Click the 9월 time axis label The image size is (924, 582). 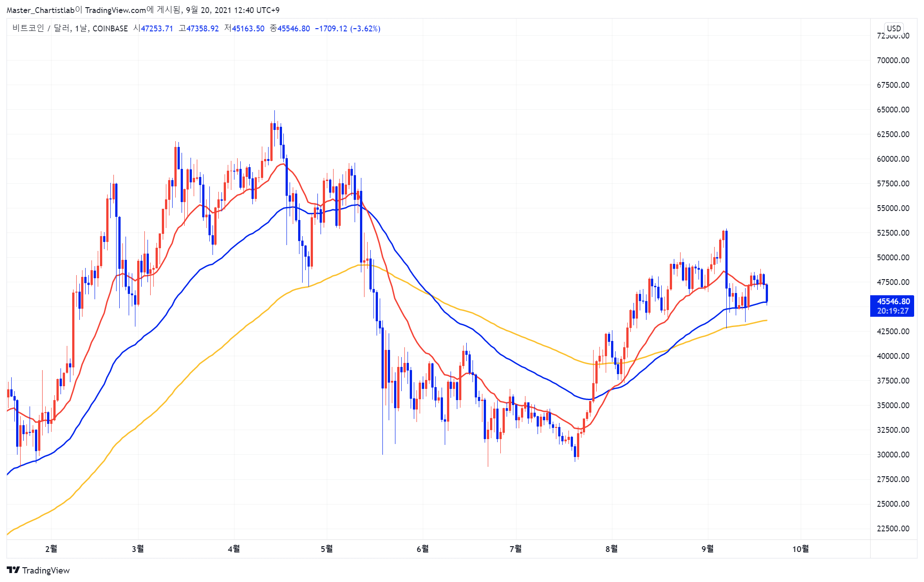click(x=707, y=548)
